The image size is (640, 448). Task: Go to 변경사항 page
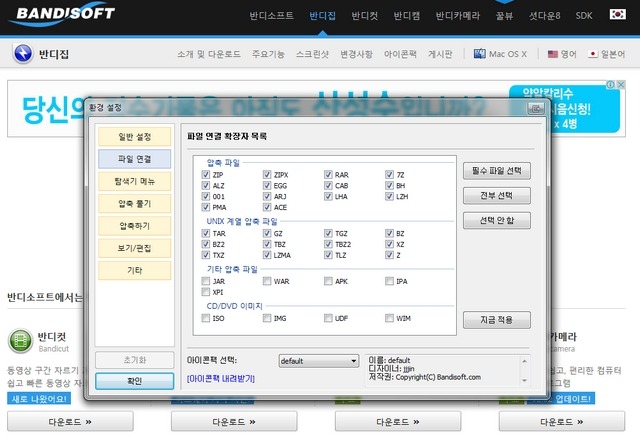pyautogui.click(x=356, y=54)
